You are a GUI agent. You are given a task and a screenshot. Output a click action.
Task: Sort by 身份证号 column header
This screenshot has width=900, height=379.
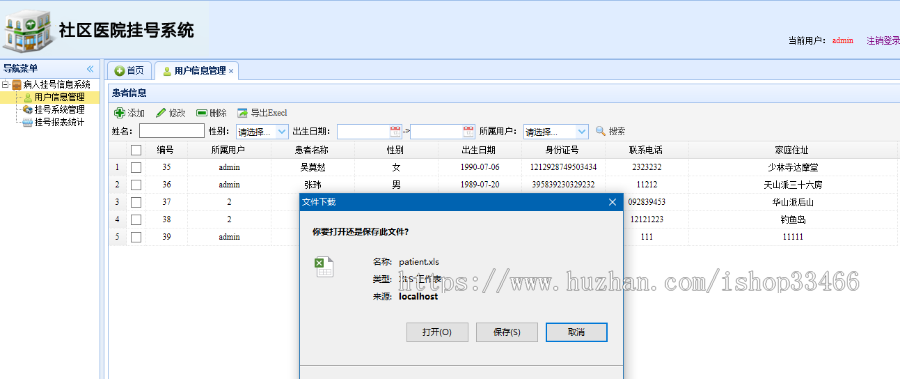pyautogui.click(x=563, y=150)
